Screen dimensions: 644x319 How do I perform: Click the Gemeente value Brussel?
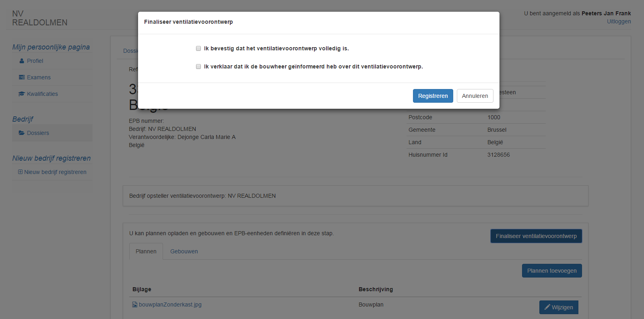click(x=497, y=130)
